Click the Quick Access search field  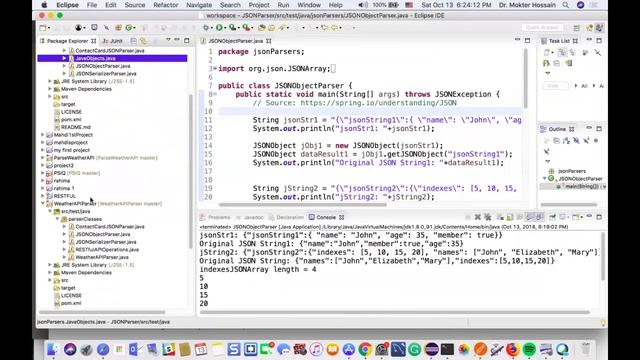(542, 27)
